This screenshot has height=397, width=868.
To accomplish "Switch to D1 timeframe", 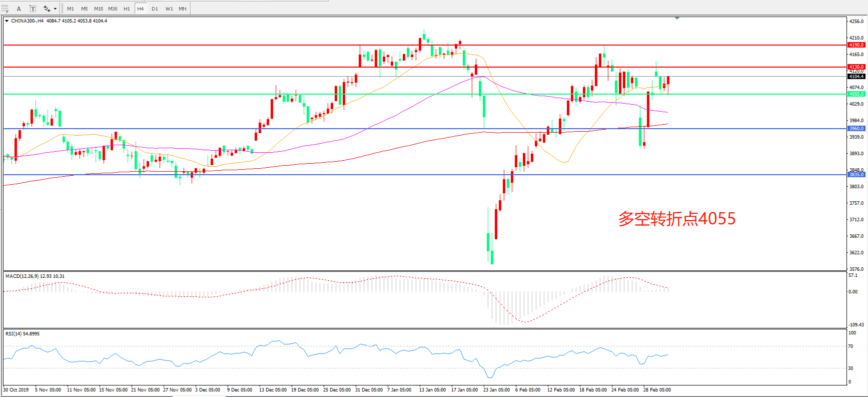I will (155, 9).
